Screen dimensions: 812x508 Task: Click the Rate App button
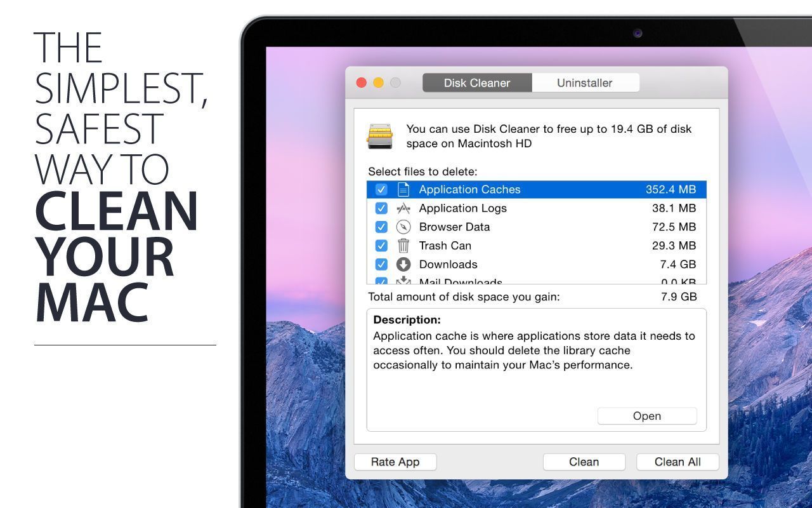click(x=395, y=462)
